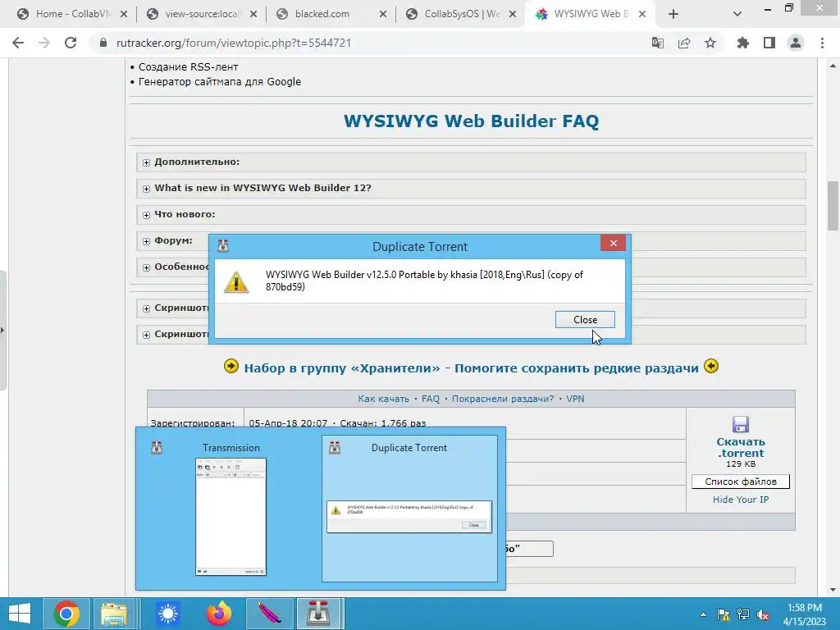This screenshot has height=630, width=840.
Task: Click the red X on Duplicate Torrent dialog
Action: tap(614, 243)
